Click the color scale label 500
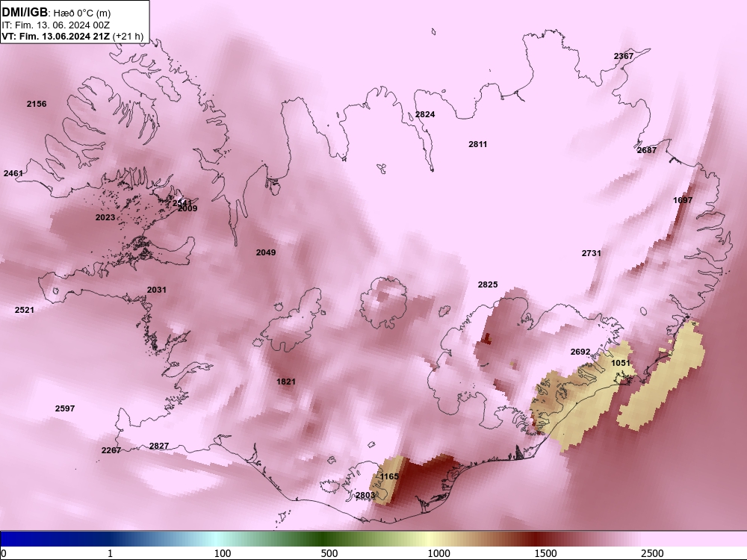The image size is (747, 560). point(329,553)
